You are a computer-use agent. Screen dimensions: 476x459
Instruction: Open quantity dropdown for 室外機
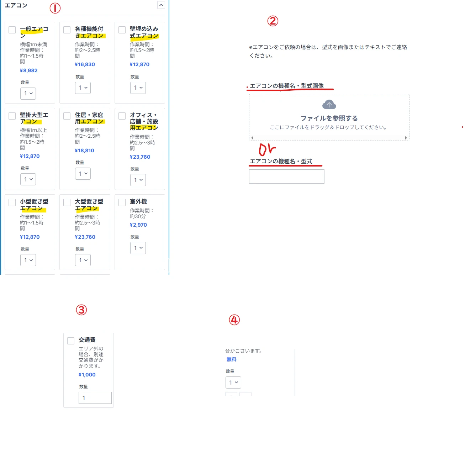(x=138, y=248)
